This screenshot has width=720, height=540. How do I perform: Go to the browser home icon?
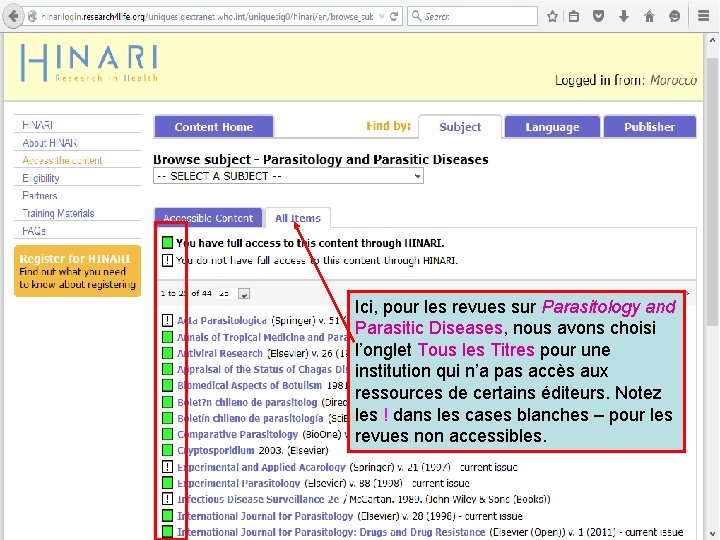pos(649,17)
